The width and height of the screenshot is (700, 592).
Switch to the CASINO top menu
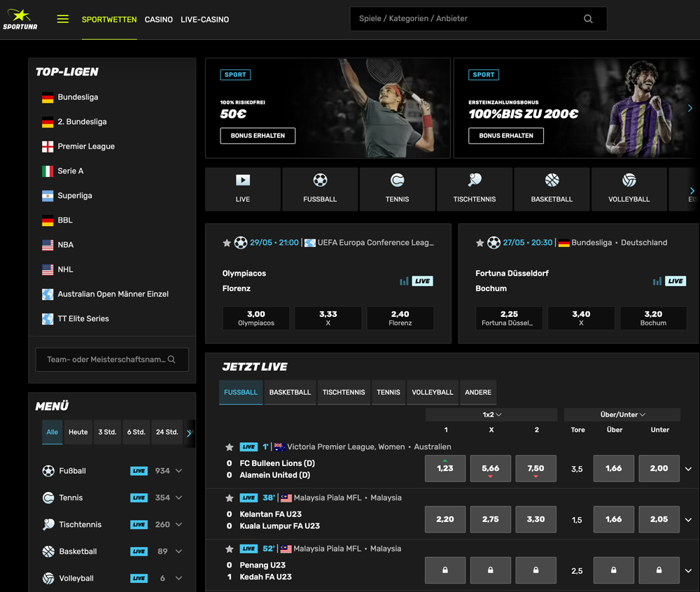click(x=159, y=20)
